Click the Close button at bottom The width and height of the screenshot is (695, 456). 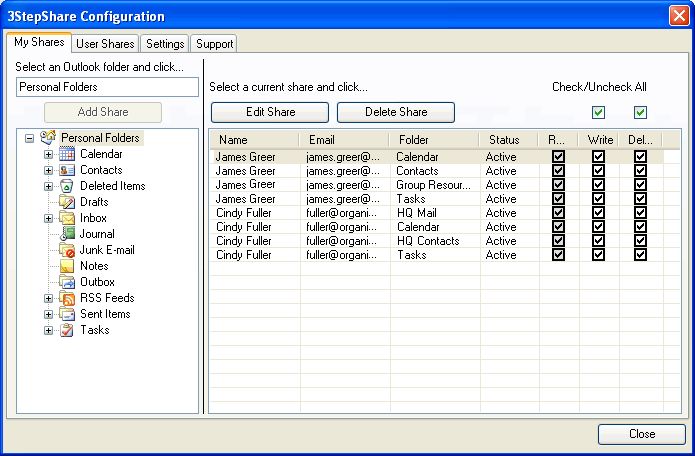(642, 434)
